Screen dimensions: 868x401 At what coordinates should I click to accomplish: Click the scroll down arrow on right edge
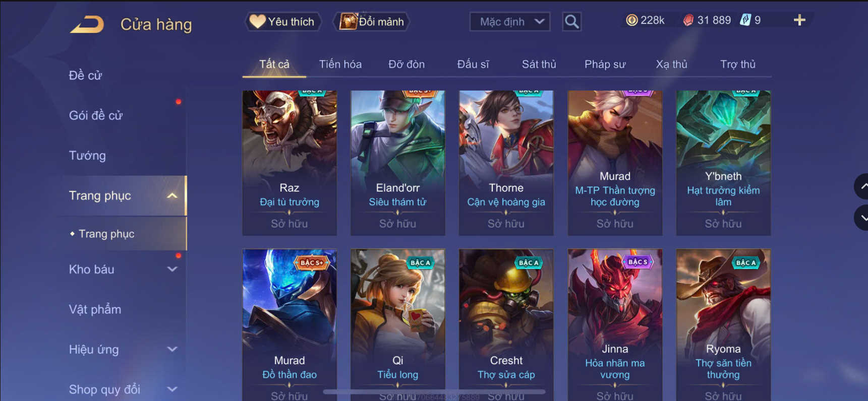point(862,218)
